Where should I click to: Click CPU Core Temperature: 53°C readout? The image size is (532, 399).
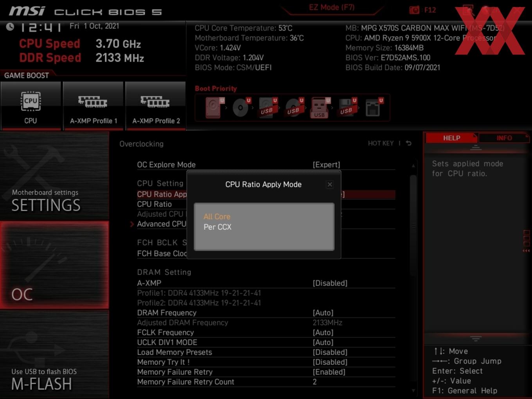[243, 28]
